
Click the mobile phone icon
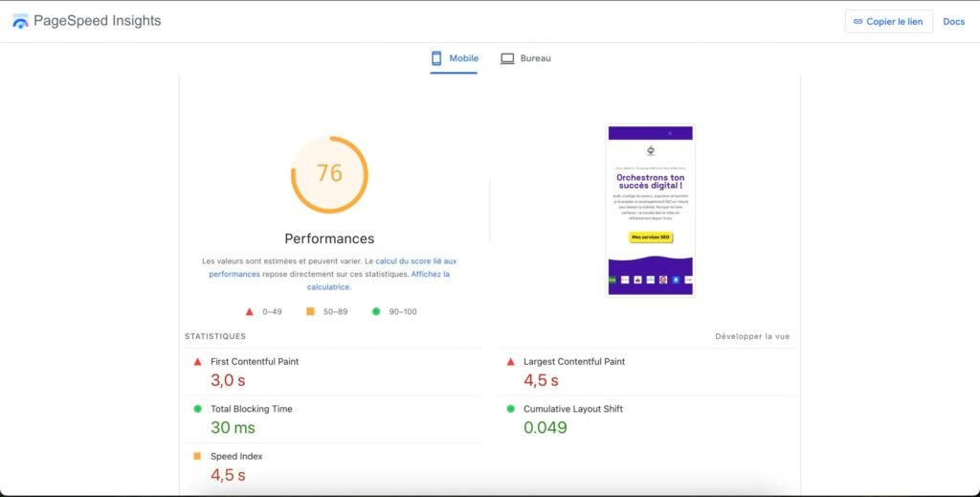coord(436,58)
